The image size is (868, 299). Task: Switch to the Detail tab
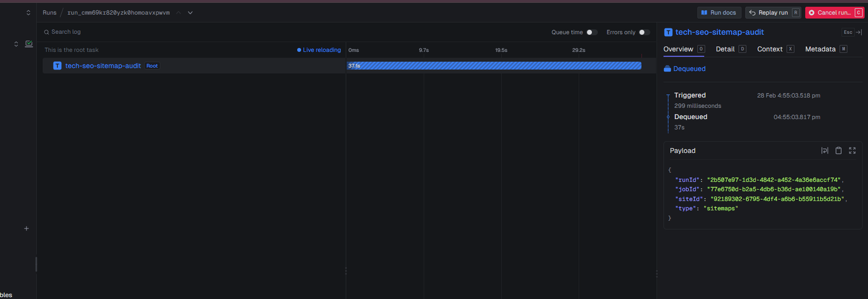tap(725, 49)
